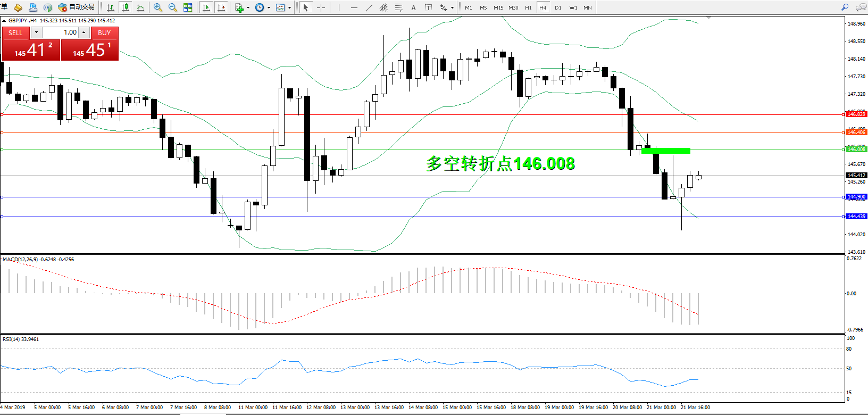Switch to the M15 timeframe
This screenshot has width=868, height=415.
point(498,7)
